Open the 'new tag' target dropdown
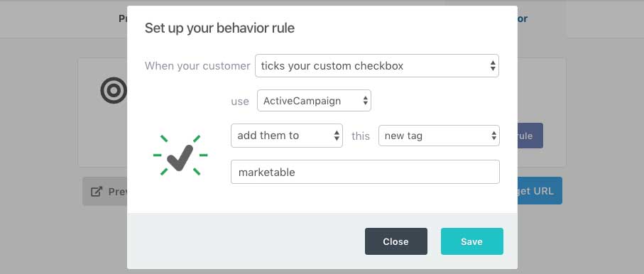This screenshot has width=644, height=274. (x=439, y=136)
